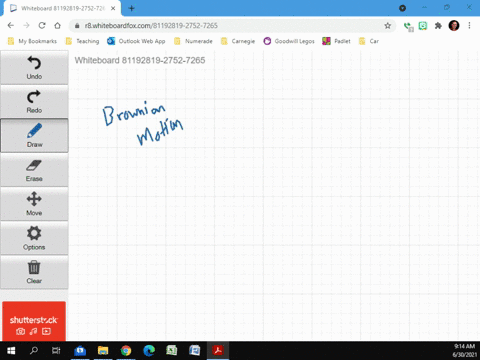Image resolution: width=480 pixels, height=360 pixels.
Task: Open the browser extensions puzzle icon
Action: [438, 26]
